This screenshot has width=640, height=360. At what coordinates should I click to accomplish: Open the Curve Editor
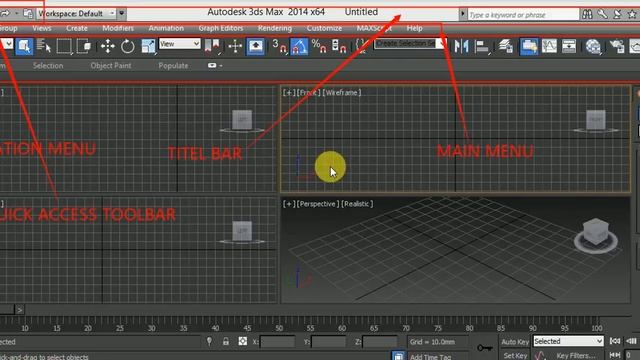pos(549,46)
